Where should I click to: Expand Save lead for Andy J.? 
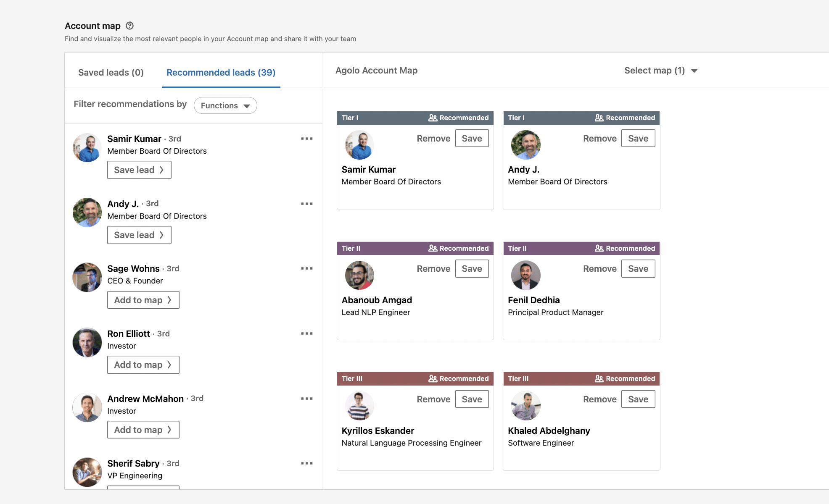[139, 235]
